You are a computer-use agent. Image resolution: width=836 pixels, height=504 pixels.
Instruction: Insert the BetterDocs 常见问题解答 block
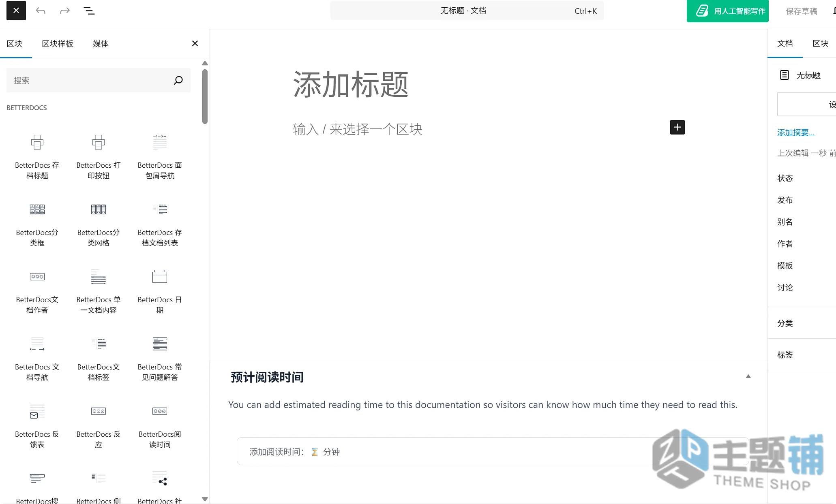click(x=160, y=358)
